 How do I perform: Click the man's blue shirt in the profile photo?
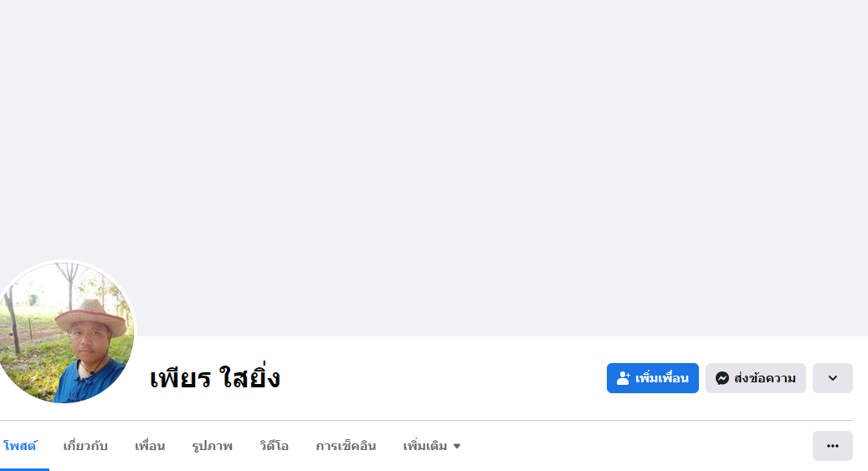click(89, 383)
